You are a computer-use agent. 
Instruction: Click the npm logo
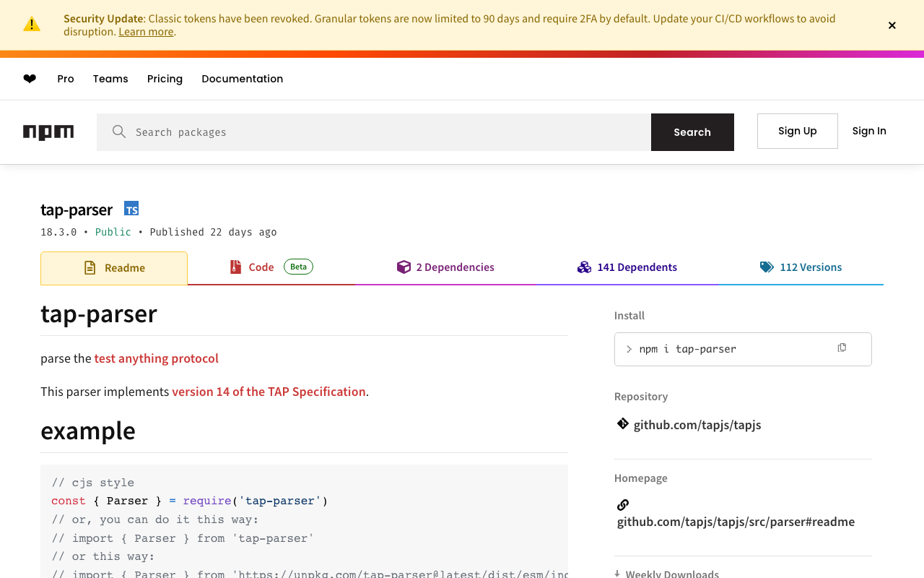[48, 131]
